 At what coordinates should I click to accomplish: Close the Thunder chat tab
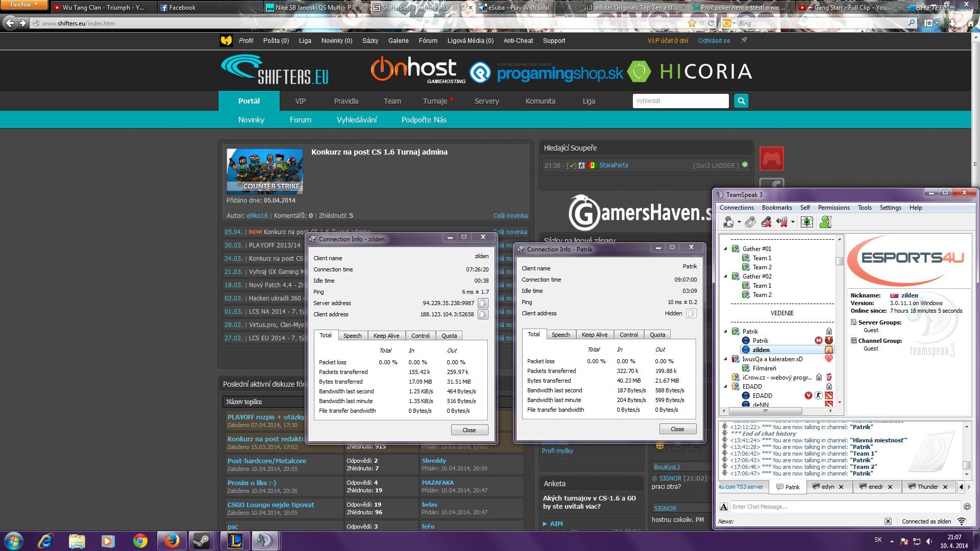tap(945, 487)
